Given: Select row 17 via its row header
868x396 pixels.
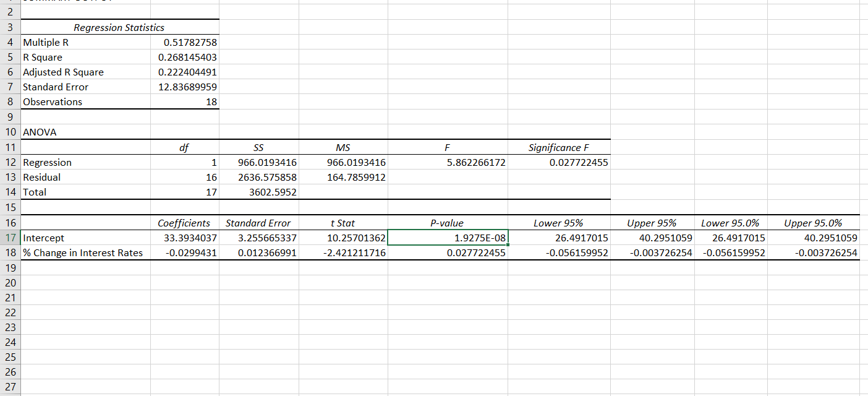Looking at the screenshot, I should [x=10, y=238].
